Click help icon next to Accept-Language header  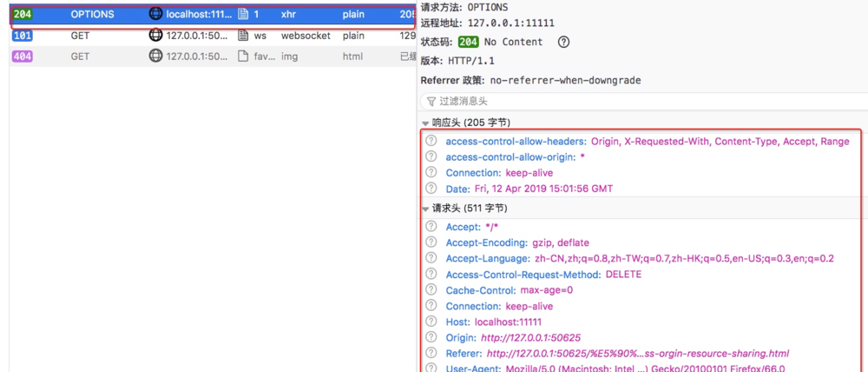[x=431, y=258]
